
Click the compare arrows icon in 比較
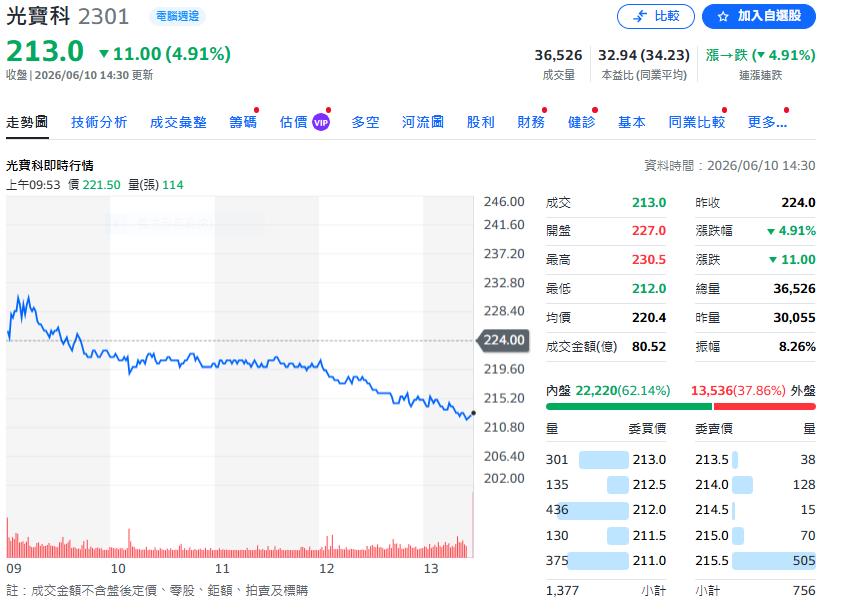pyautogui.click(x=640, y=17)
